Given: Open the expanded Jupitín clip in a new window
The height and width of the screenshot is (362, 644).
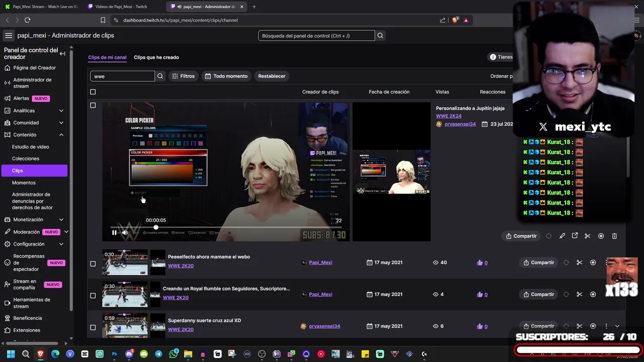Looking at the screenshot, I should (x=575, y=236).
